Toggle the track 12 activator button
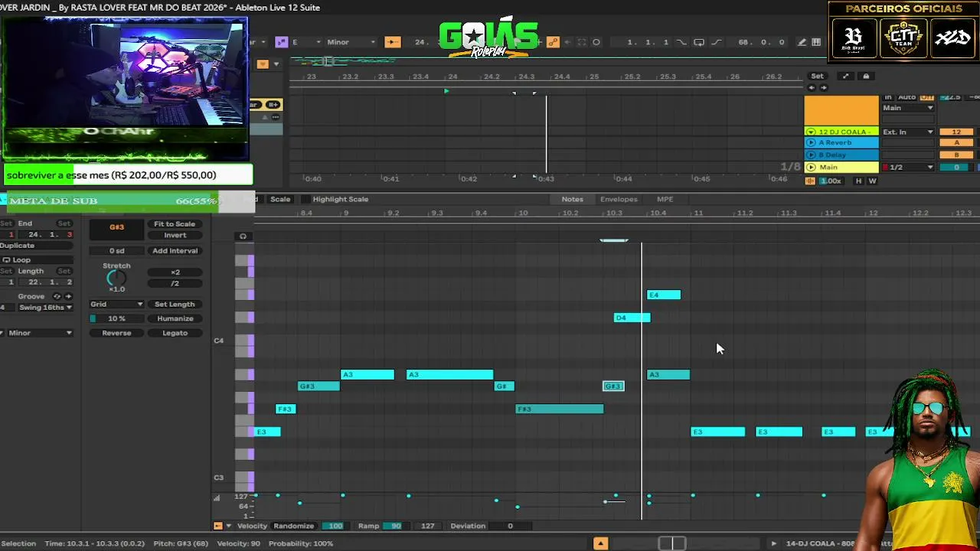The width and height of the screenshot is (980, 551). [x=956, y=132]
